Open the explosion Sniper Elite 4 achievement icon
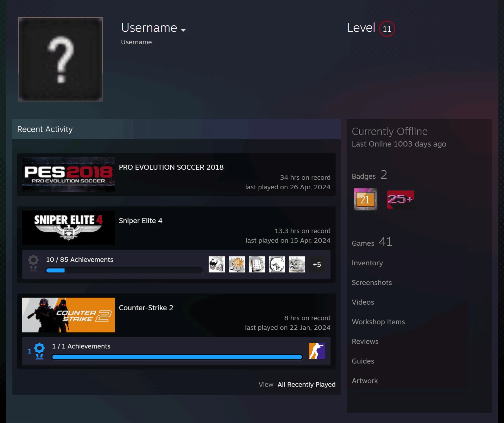Screen dimensions: 504x423 (237, 264)
